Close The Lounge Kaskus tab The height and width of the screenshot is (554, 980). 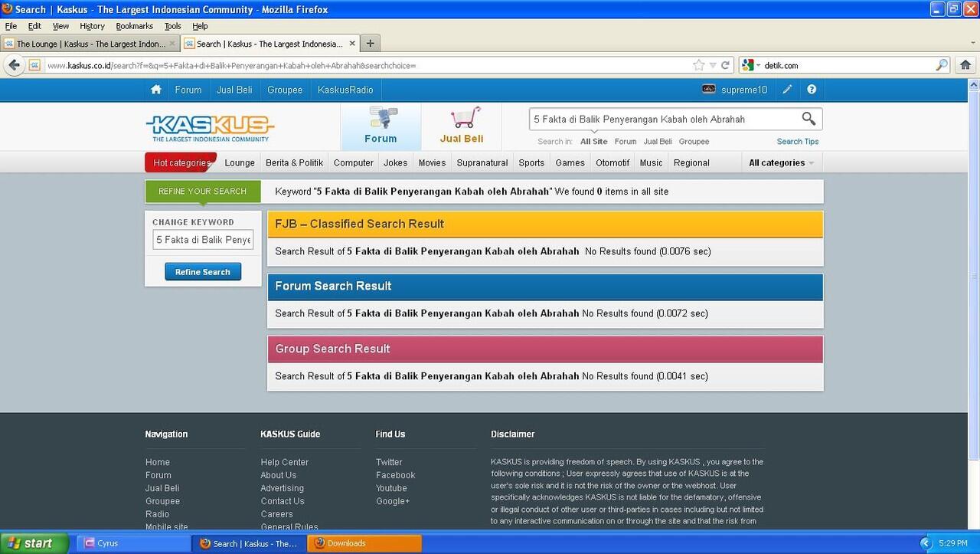(x=172, y=44)
